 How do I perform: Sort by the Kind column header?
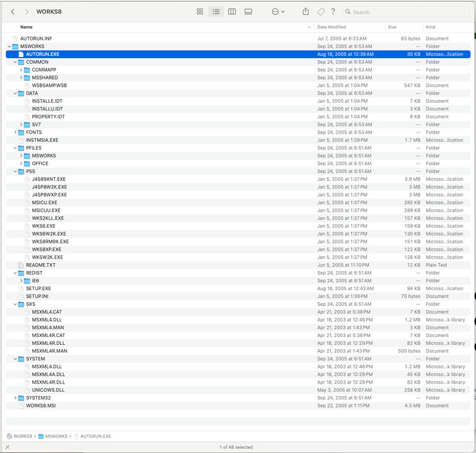tap(430, 27)
